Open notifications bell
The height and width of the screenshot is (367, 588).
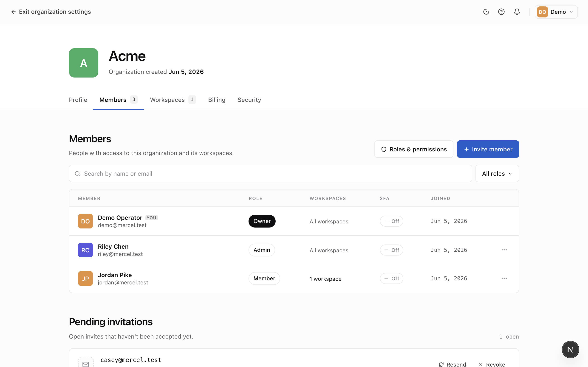point(517,12)
